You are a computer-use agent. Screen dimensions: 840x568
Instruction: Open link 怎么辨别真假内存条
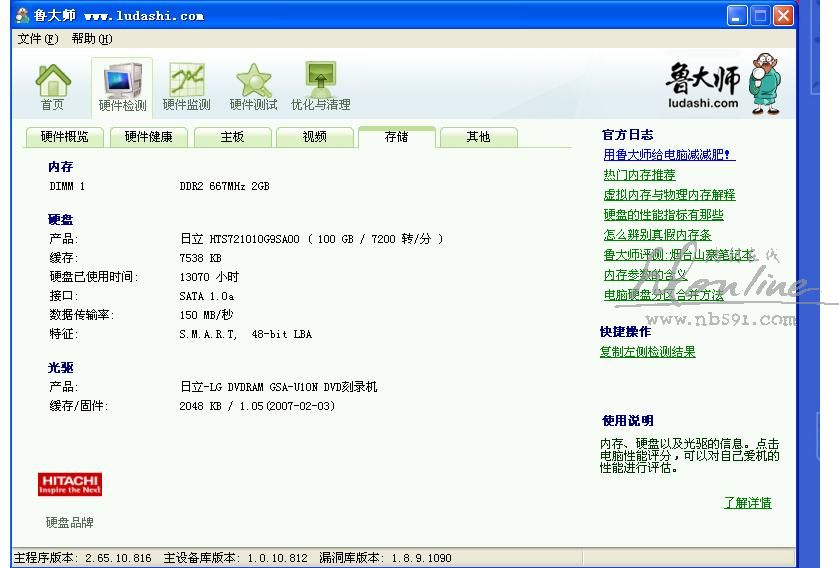click(657, 235)
